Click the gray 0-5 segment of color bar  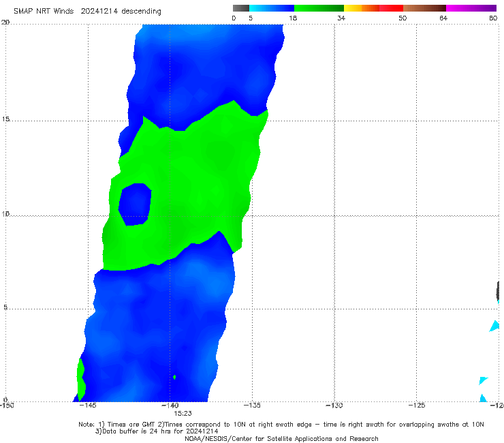[x=241, y=8]
